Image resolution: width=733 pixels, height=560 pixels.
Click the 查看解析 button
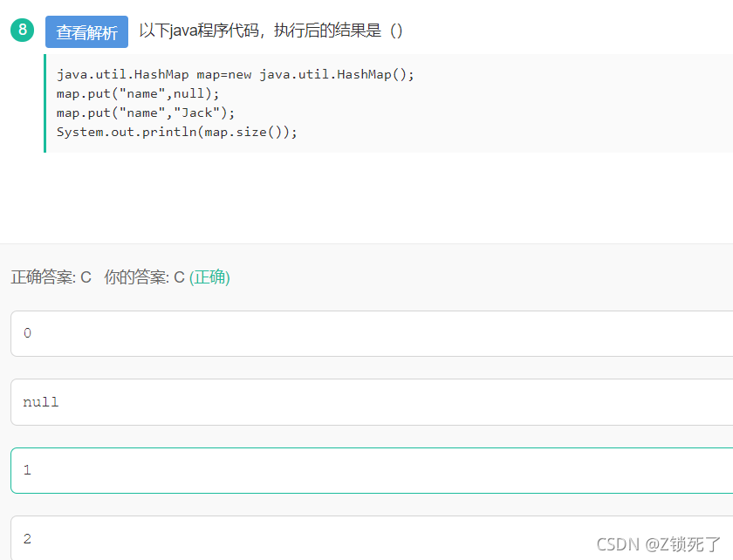pyautogui.click(x=86, y=31)
